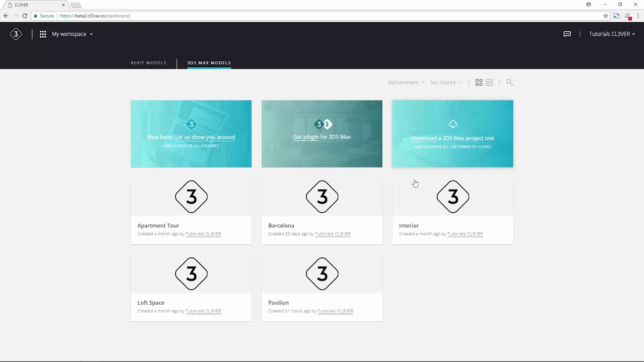Open Loft Space project thumbnail
Viewport: 644px width, 362px height.
[x=191, y=274]
